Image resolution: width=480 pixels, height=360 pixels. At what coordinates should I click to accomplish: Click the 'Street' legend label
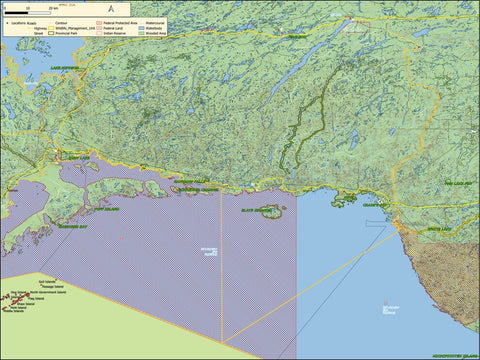click(38, 33)
